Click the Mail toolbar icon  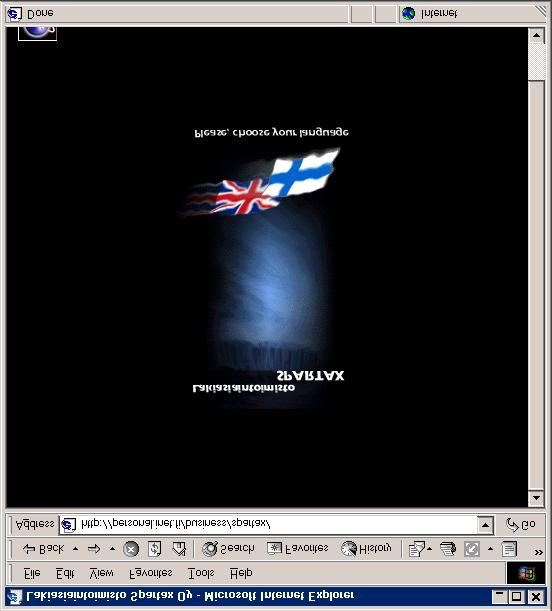416,549
